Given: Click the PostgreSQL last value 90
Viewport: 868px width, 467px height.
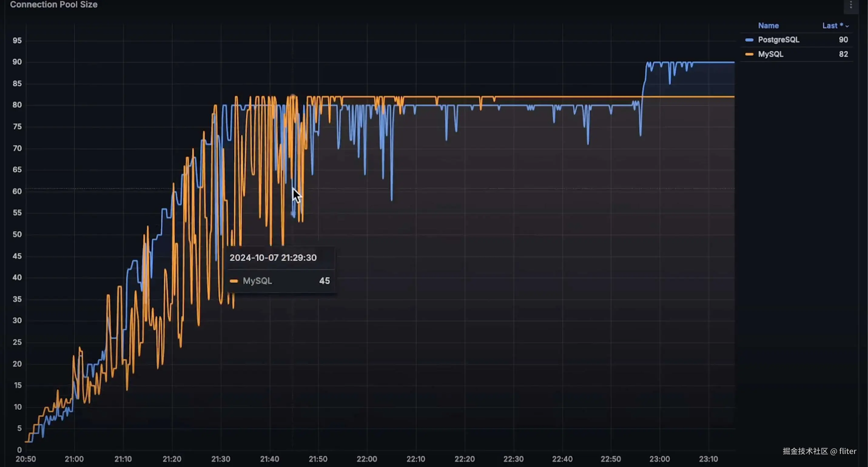Looking at the screenshot, I should click(x=843, y=40).
